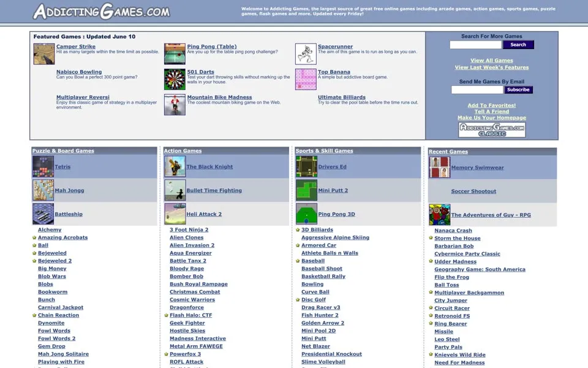This screenshot has width=588, height=368.
Task: Open the View All Games link
Action: click(x=492, y=61)
